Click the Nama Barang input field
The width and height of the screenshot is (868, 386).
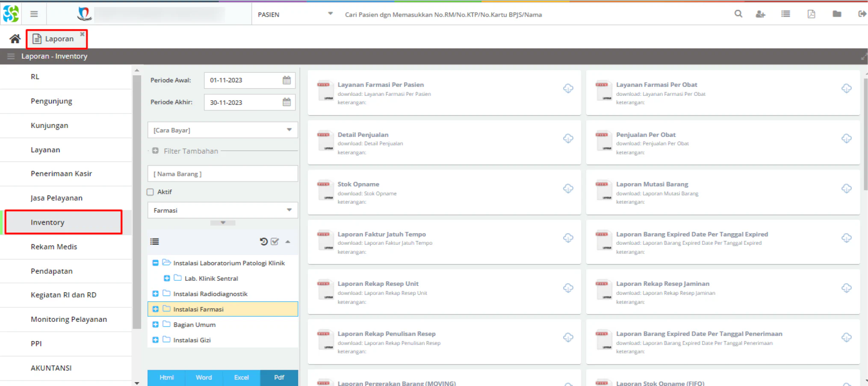point(223,174)
